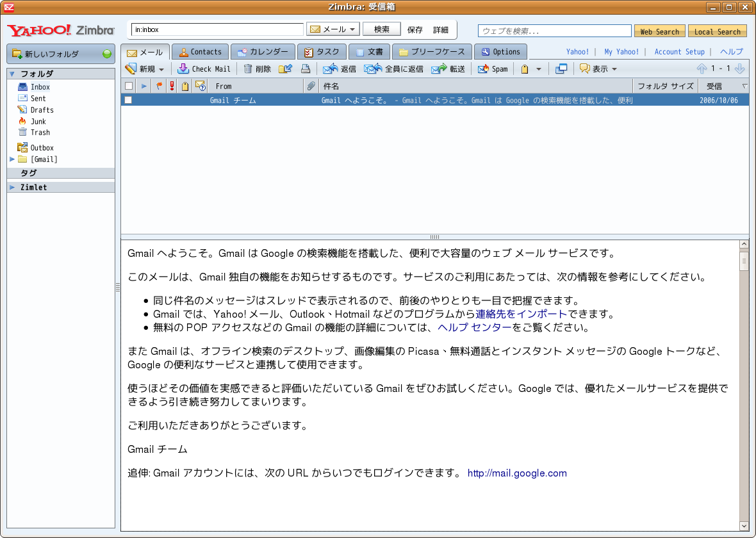Image resolution: width=756 pixels, height=538 pixels.
Task: Switch to the タスク tab
Action: 322,52
